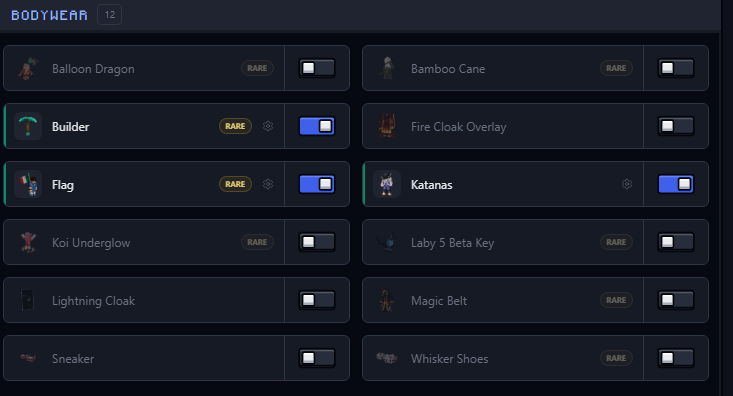Click the Balloon Dragon icon

[x=28, y=68]
